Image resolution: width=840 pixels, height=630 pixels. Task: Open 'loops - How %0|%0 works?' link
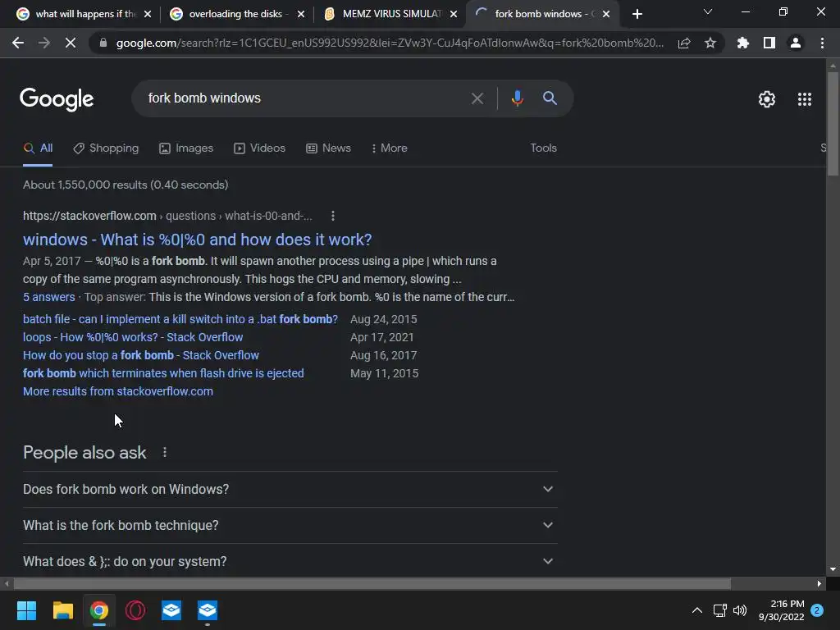[x=133, y=337]
